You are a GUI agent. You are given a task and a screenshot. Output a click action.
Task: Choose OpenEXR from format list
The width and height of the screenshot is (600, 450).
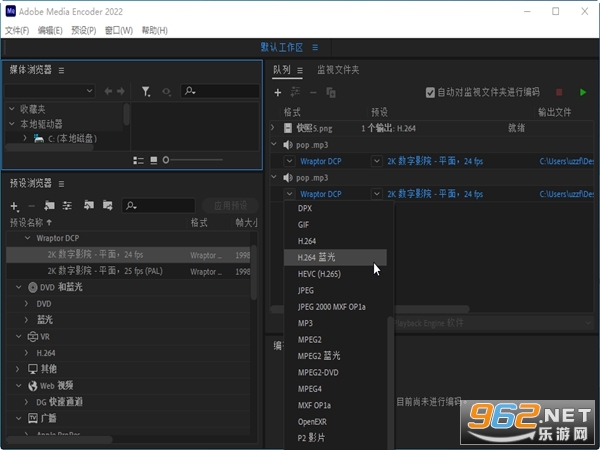pyautogui.click(x=335, y=422)
